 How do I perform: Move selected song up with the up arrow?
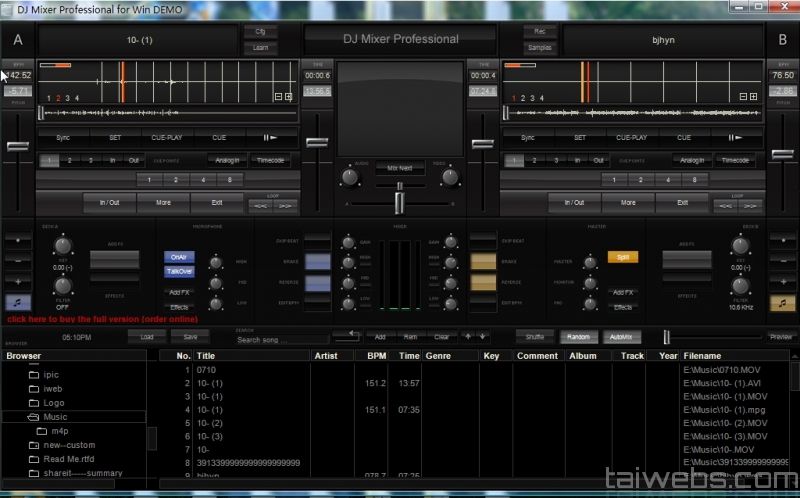(468, 337)
